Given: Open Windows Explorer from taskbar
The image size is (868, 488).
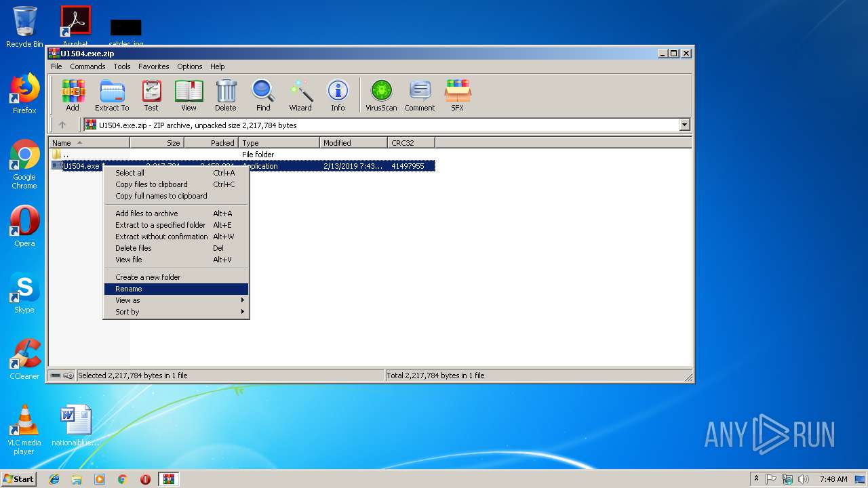Looking at the screenshot, I should coord(77,479).
